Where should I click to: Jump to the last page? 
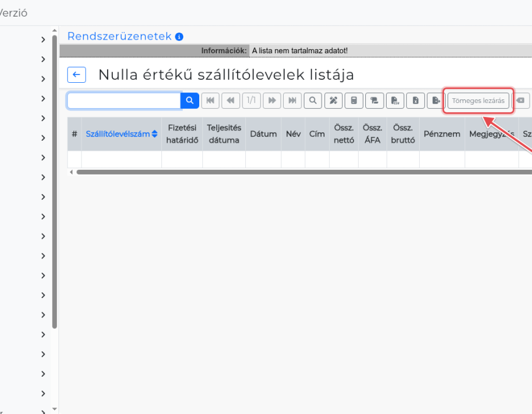[293, 101]
